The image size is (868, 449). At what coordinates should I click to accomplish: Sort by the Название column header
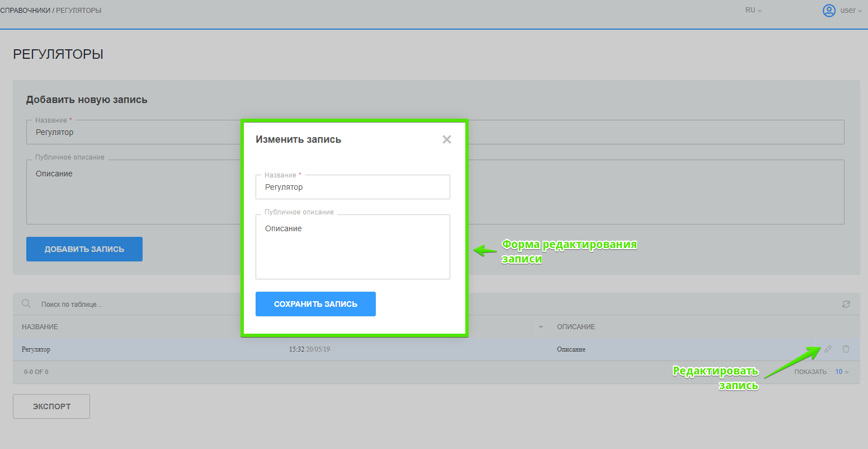click(x=40, y=327)
